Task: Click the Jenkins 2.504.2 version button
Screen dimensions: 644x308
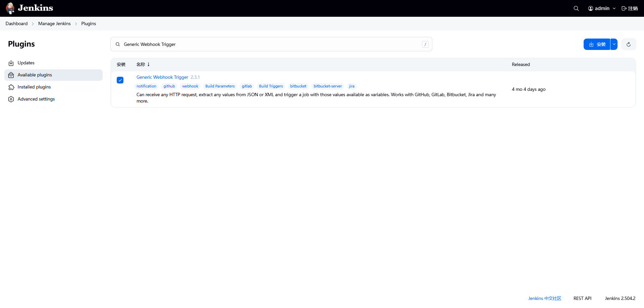Action: coord(620,298)
